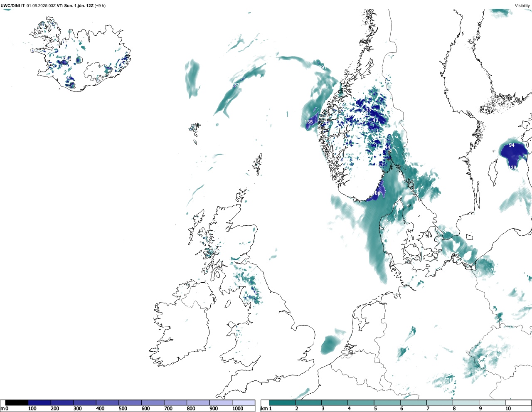Click the '700' tick on the meter legend

click(168, 409)
